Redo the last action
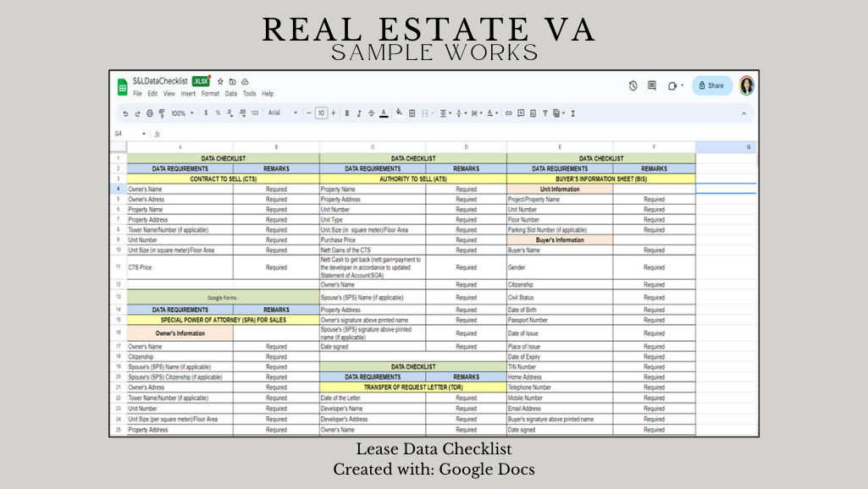Screen dimensions: 868x489 (137, 113)
